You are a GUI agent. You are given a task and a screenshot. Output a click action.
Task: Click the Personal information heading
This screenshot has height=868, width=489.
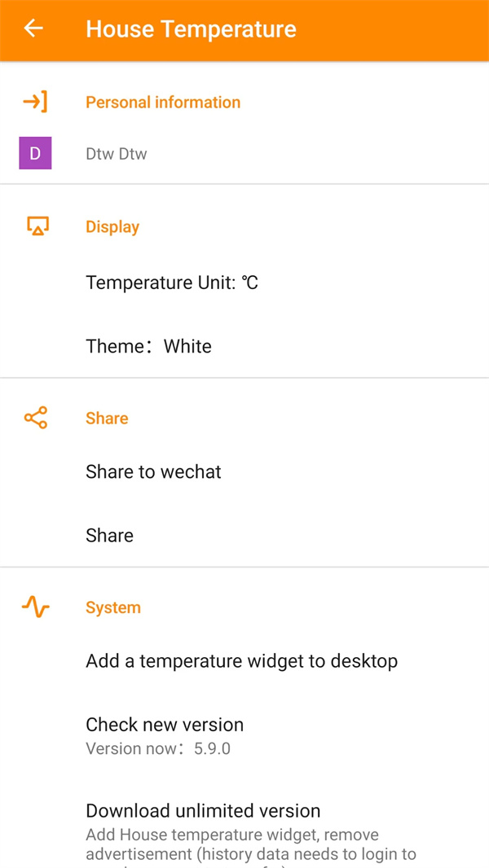tap(163, 103)
